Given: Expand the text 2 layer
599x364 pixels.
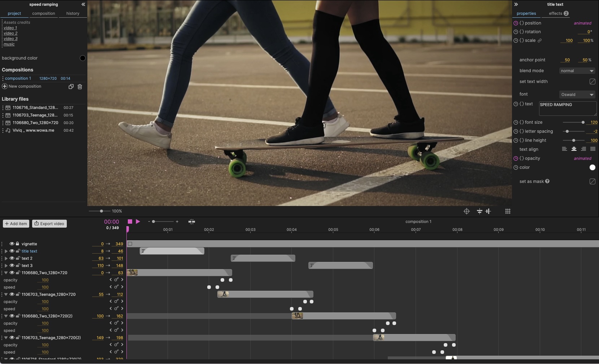Looking at the screenshot, I should click(6, 258).
